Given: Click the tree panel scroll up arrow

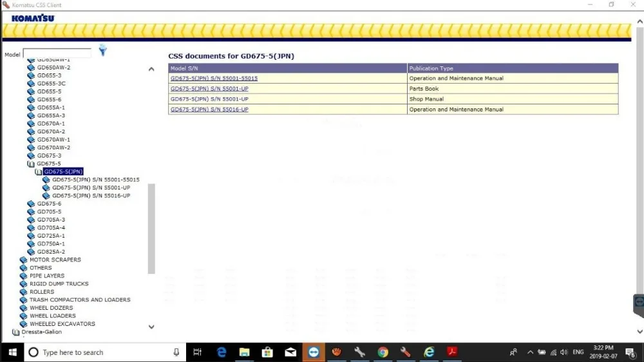Looking at the screenshot, I should [x=151, y=69].
